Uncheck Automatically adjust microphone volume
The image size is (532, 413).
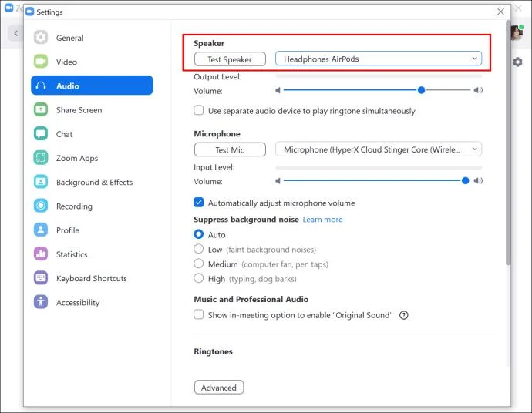[x=198, y=203]
